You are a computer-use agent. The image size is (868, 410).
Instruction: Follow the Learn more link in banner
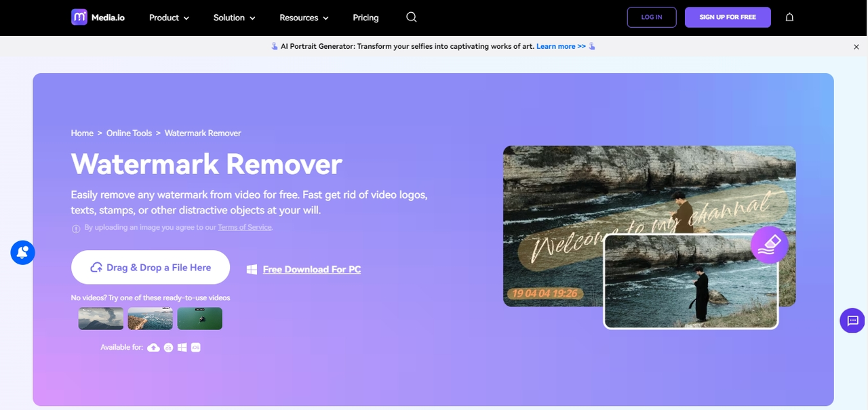pos(561,47)
